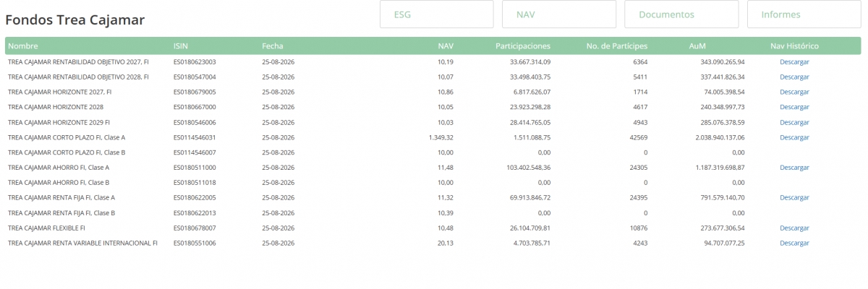This screenshot has width=868, height=289.
Task: Click partícipes count 10876
Action: (x=639, y=228)
